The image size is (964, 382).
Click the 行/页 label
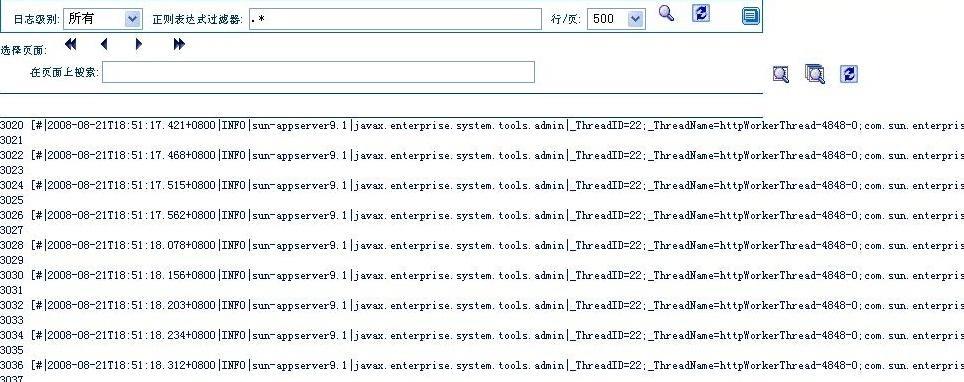click(566, 20)
